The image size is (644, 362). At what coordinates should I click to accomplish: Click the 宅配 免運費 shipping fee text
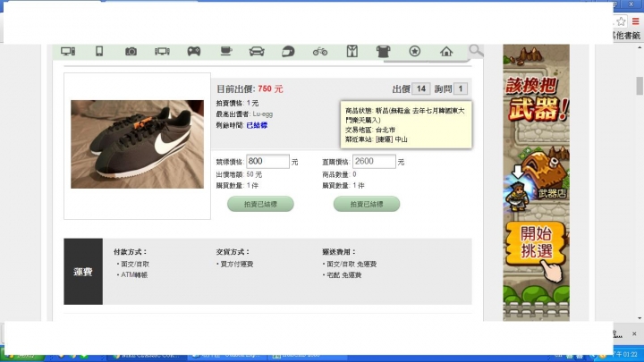[343, 275]
